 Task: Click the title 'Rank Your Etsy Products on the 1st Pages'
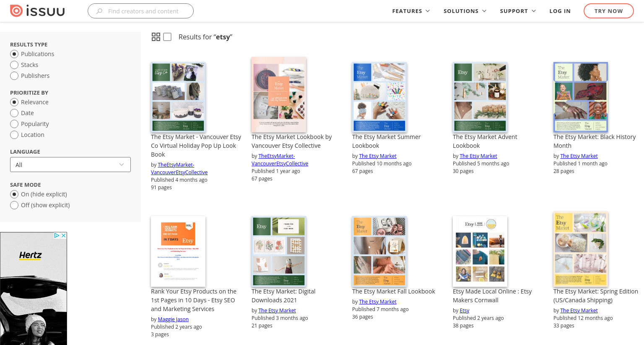pos(194,300)
